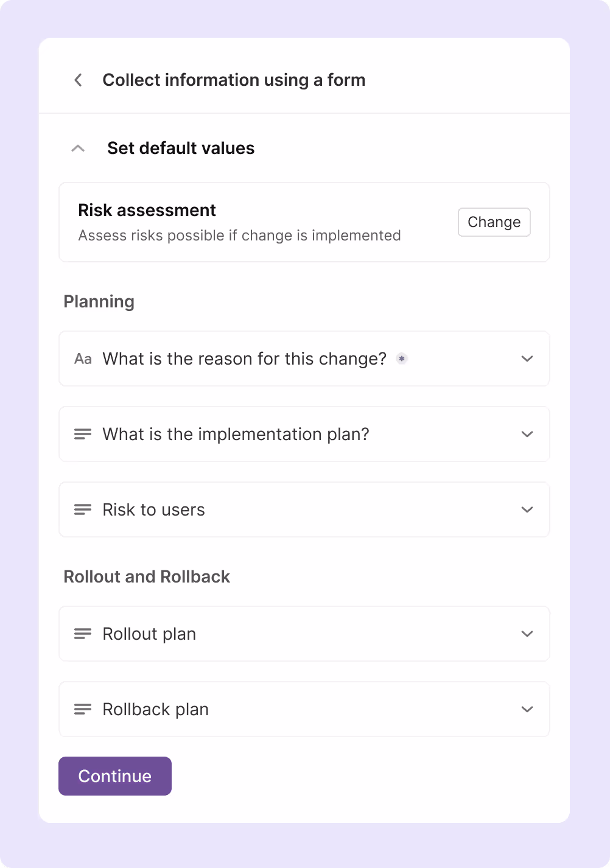Click the paragraph icon beside 'Rollout plan'
Screen dimensions: 610x868
point(82,634)
